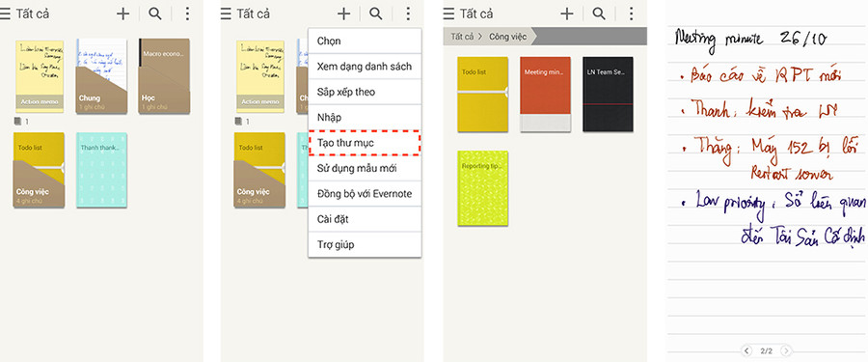Open 'Trợ giúp' menu entry
Image resolution: width=868 pixels, height=362 pixels.
click(x=365, y=244)
